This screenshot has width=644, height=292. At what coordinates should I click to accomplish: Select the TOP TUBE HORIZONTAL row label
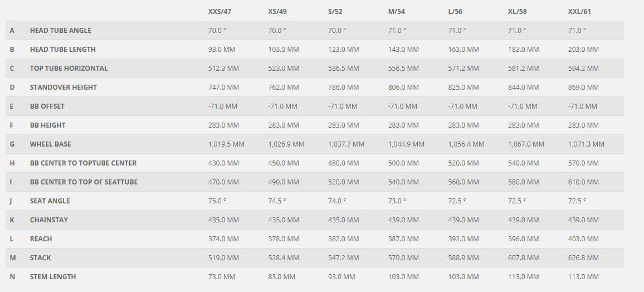[x=69, y=69]
